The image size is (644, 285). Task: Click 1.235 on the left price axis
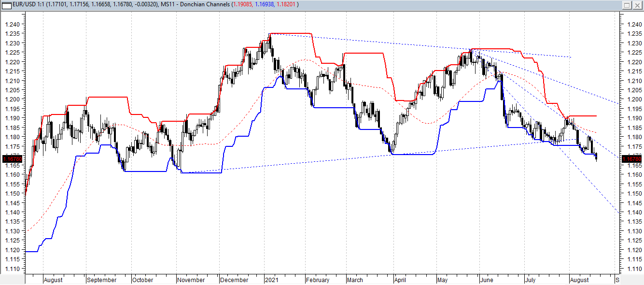coord(12,34)
